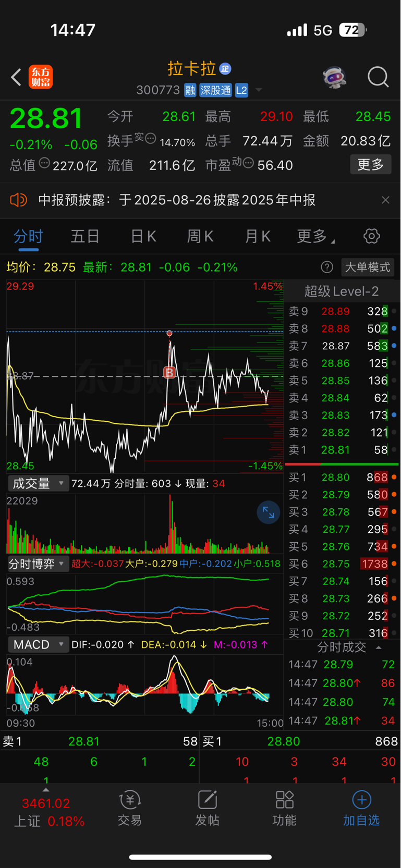The image size is (401, 868).
Task: Tap trade record 14:47 28.79 72
Action: pyautogui.click(x=342, y=665)
